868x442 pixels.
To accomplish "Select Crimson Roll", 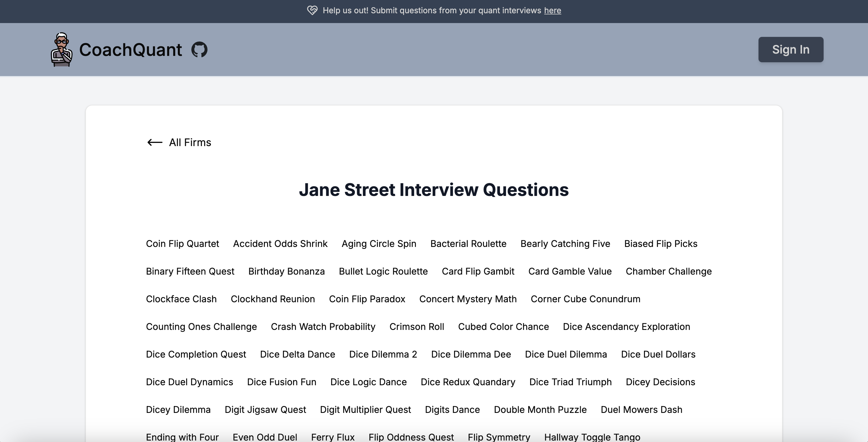I will (416, 326).
